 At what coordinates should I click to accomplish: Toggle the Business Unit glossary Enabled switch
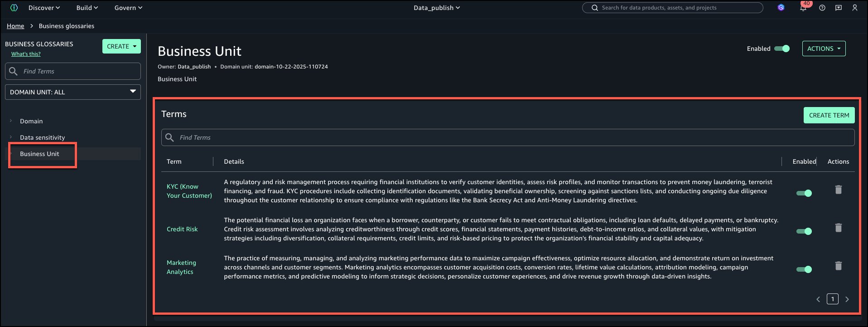coord(782,49)
